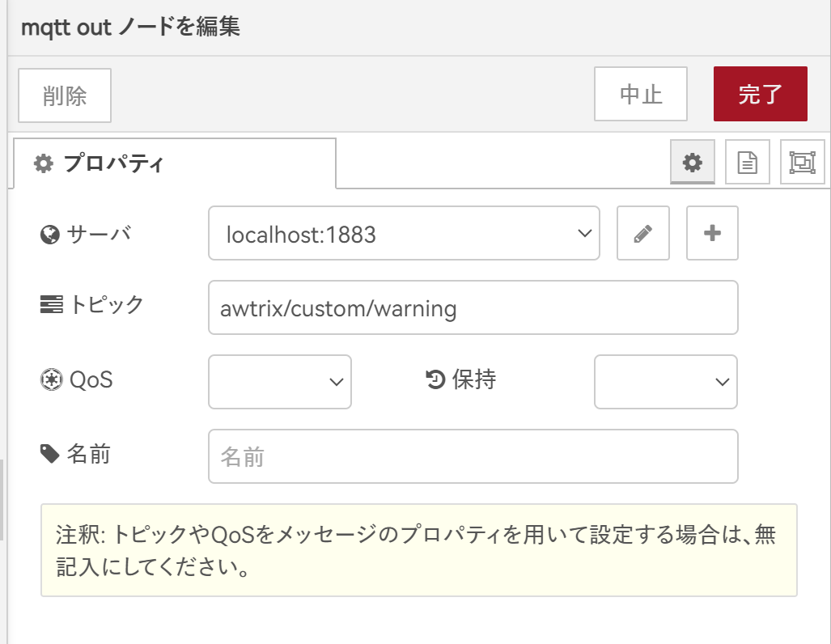Screen dimensions: 831x644
Task: Click the tag icon next to 名前
Action: [49, 455]
